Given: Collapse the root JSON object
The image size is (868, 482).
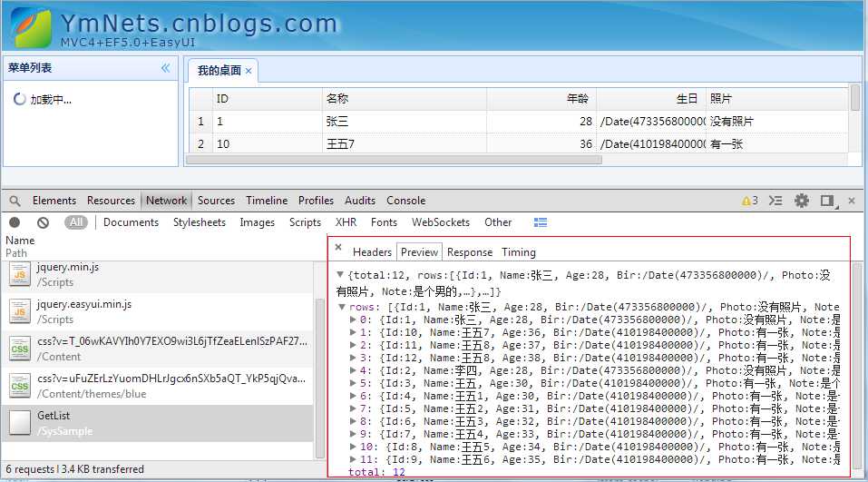Looking at the screenshot, I should [340, 275].
